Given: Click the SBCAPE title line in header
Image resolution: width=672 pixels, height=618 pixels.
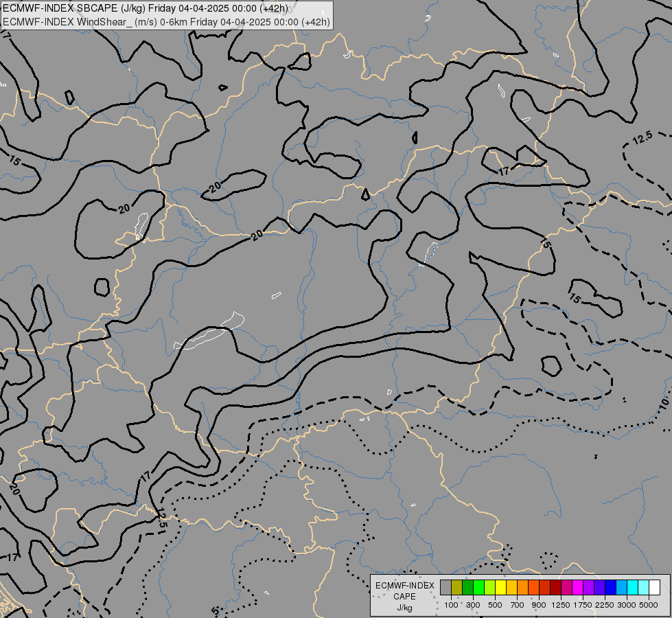Looking at the screenshot, I should (x=146, y=8).
